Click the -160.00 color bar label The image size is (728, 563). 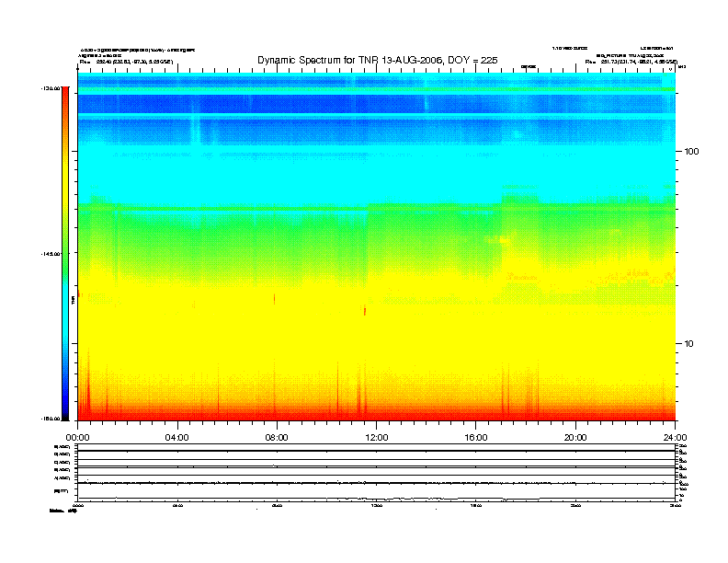[51, 419]
